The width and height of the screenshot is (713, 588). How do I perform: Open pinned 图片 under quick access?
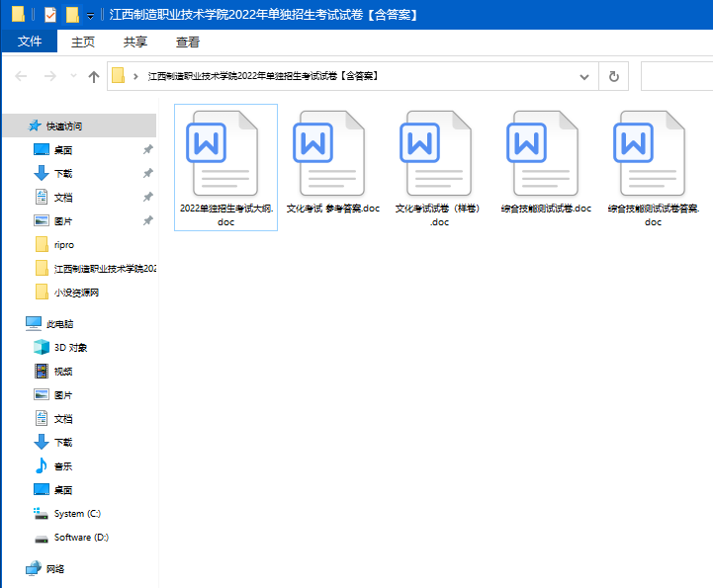click(x=63, y=221)
